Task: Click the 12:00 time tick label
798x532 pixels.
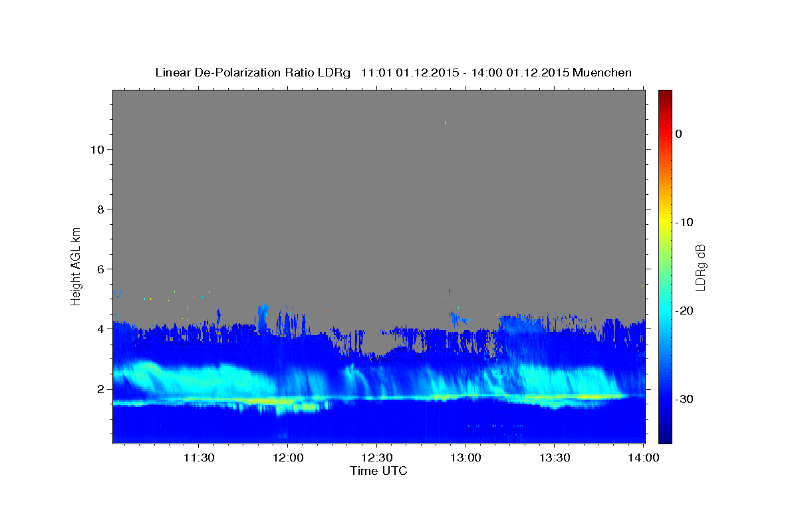Action: pyautogui.click(x=287, y=458)
